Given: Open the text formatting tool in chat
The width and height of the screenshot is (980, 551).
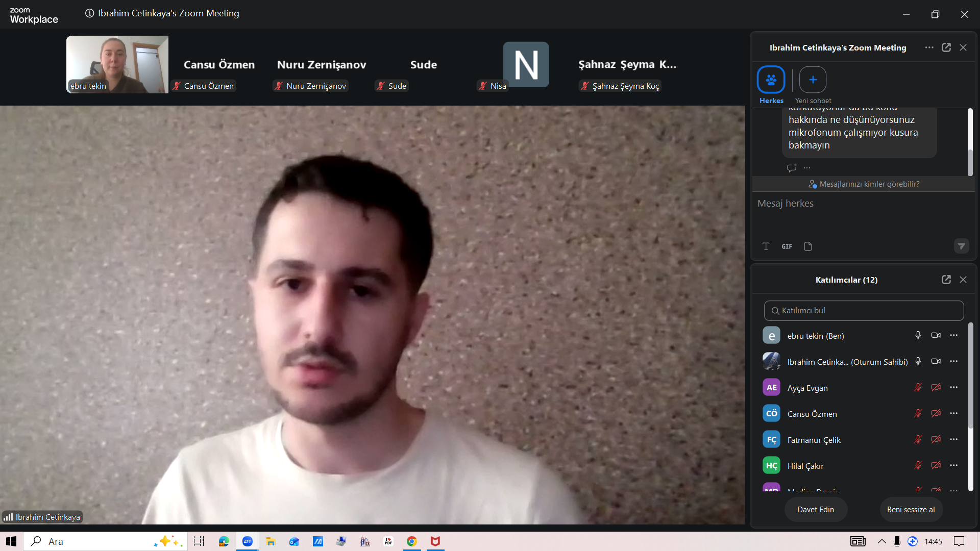Looking at the screenshot, I should [766, 246].
